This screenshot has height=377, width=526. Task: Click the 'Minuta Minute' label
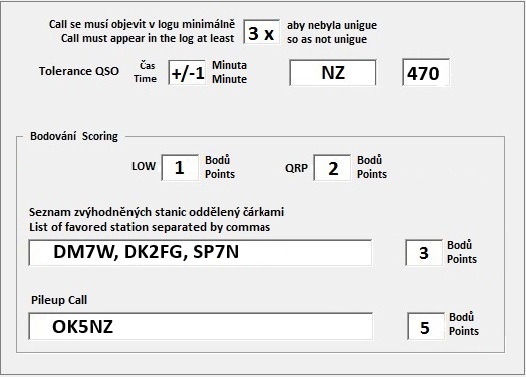click(x=229, y=72)
